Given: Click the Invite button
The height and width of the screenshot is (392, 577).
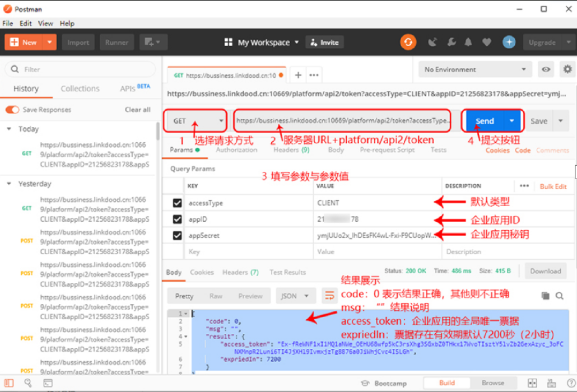Looking at the screenshot, I should point(324,43).
